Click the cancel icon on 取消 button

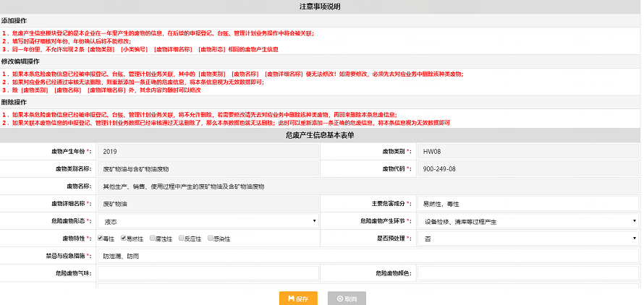339,298
